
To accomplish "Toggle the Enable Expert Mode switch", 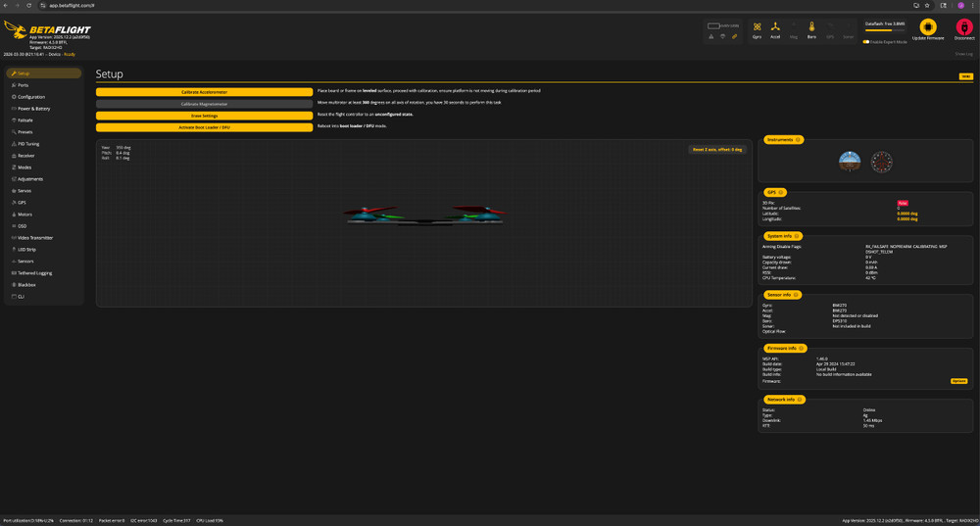I will coord(866,42).
